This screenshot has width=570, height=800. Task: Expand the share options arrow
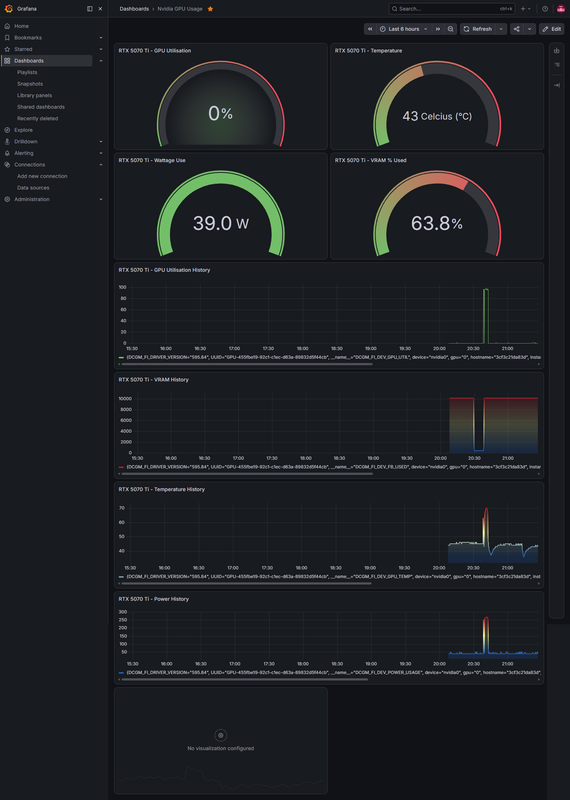tap(530, 29)
